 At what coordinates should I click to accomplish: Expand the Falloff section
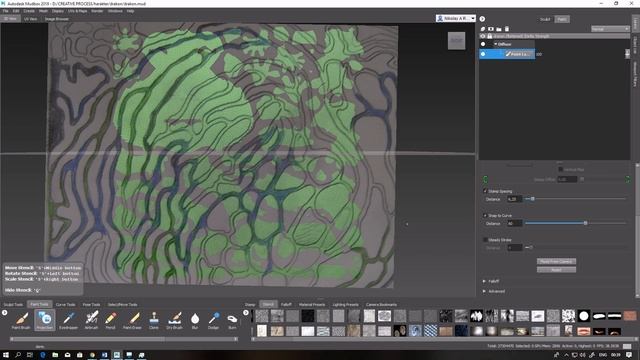tap(484, 281)
